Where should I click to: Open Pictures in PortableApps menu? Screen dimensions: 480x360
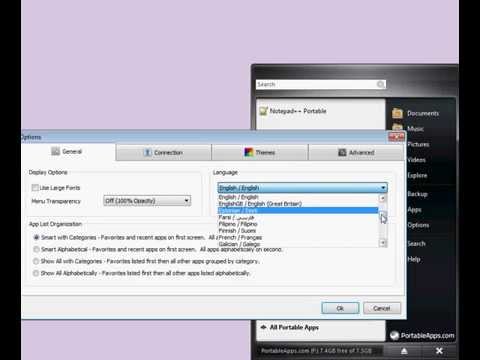click(418, 144)
